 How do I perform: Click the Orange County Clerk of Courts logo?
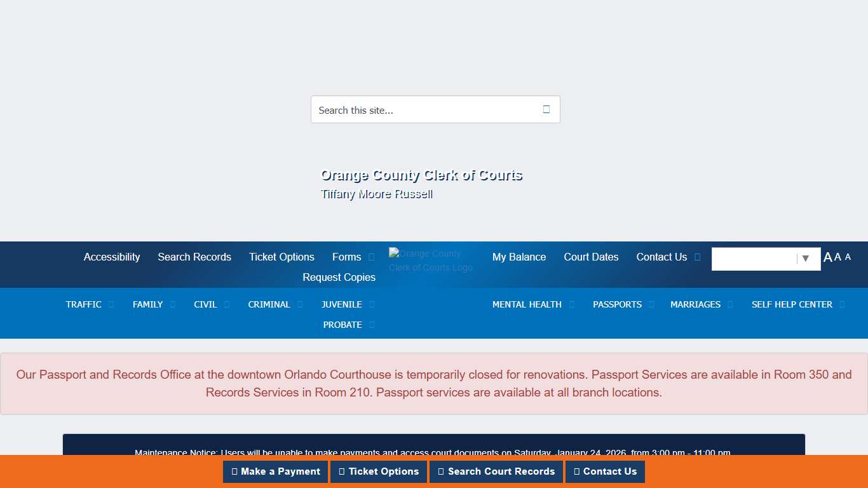[x=431, y=261]
